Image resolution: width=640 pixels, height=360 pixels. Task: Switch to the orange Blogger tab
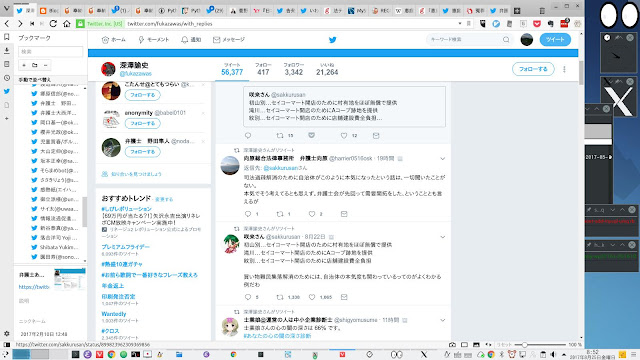[49, 11]
